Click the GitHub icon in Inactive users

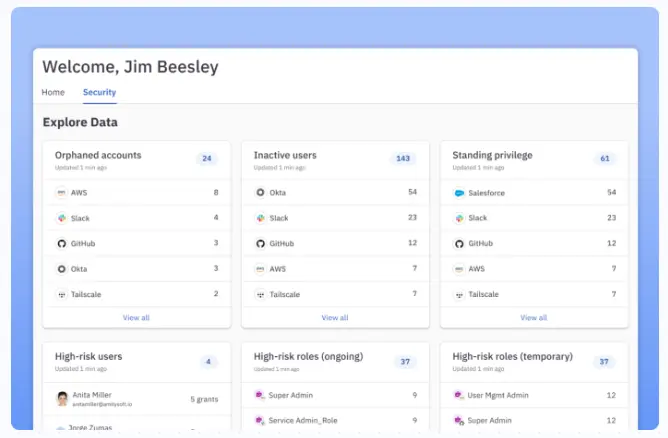260,243
